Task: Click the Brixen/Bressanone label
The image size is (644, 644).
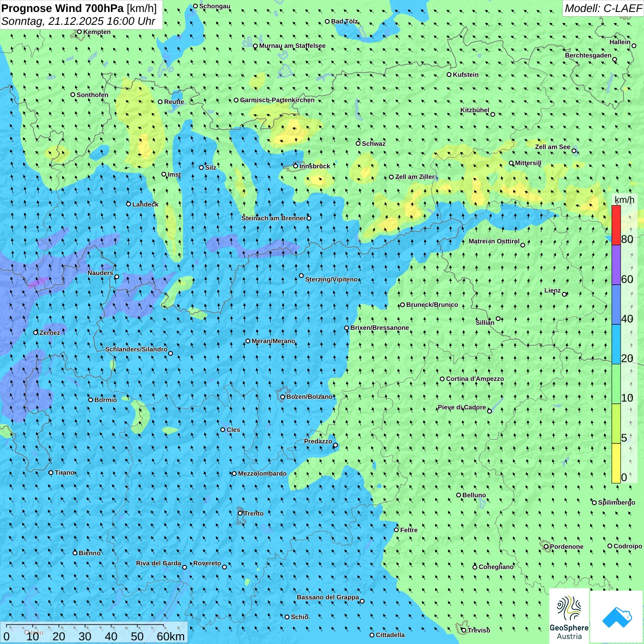Action: 379,328
